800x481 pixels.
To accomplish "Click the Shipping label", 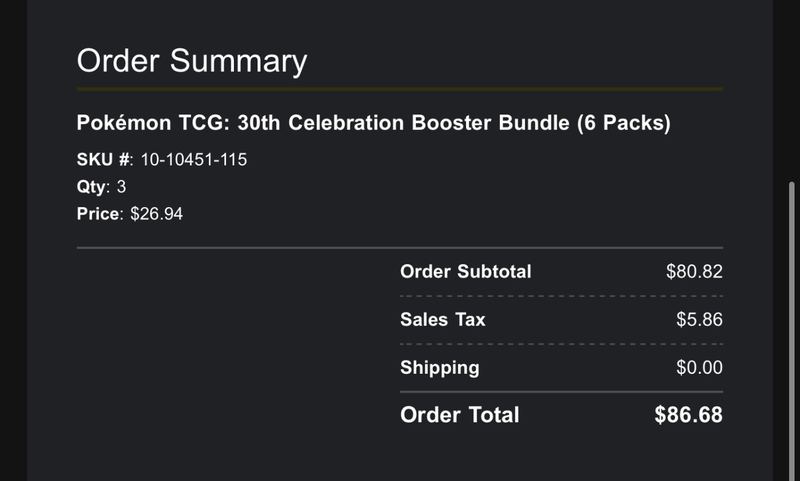I will point(440,368).
